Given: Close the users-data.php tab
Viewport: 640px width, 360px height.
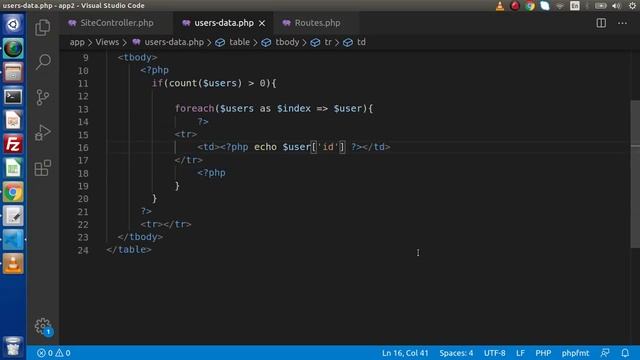Looking at the screenshot, I should (x=262, y=23).
